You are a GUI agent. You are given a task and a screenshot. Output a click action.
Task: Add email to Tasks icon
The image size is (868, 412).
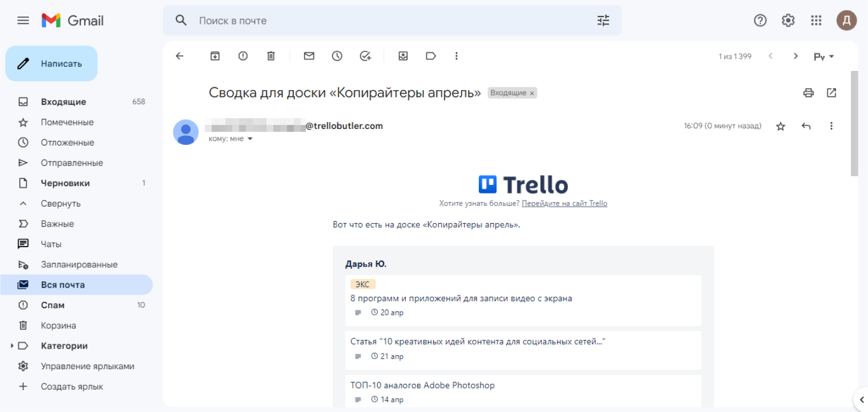click(365, 56)
